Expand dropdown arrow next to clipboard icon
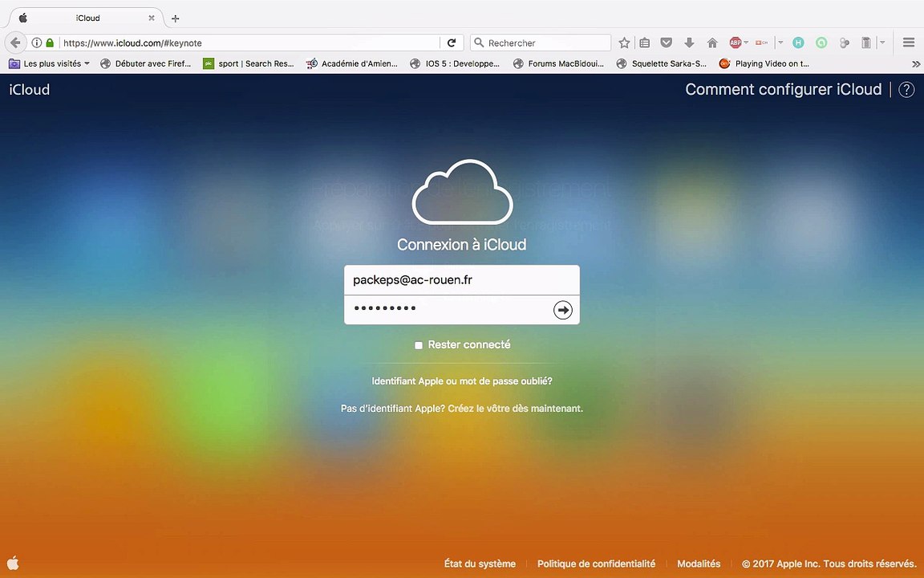Image resolution: width=924 pixels, height=578 pixels. coord(882,43)
